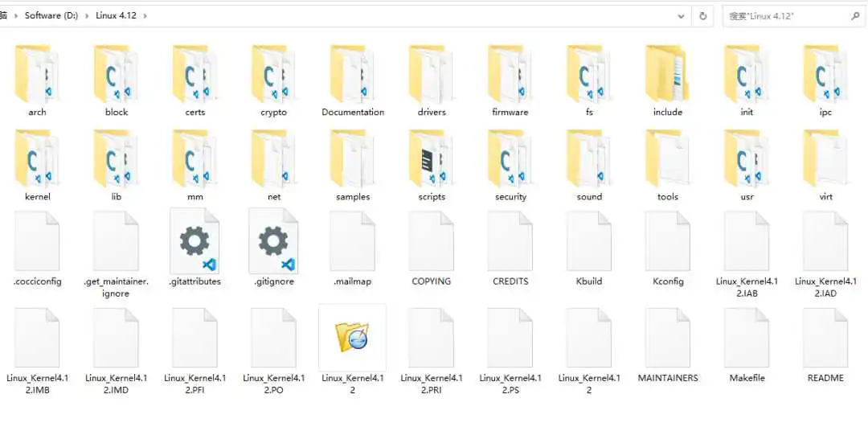Select the security folder
The width and height of the screenshot is (868, 423).
pyautogui.click(x=510, y=165)
